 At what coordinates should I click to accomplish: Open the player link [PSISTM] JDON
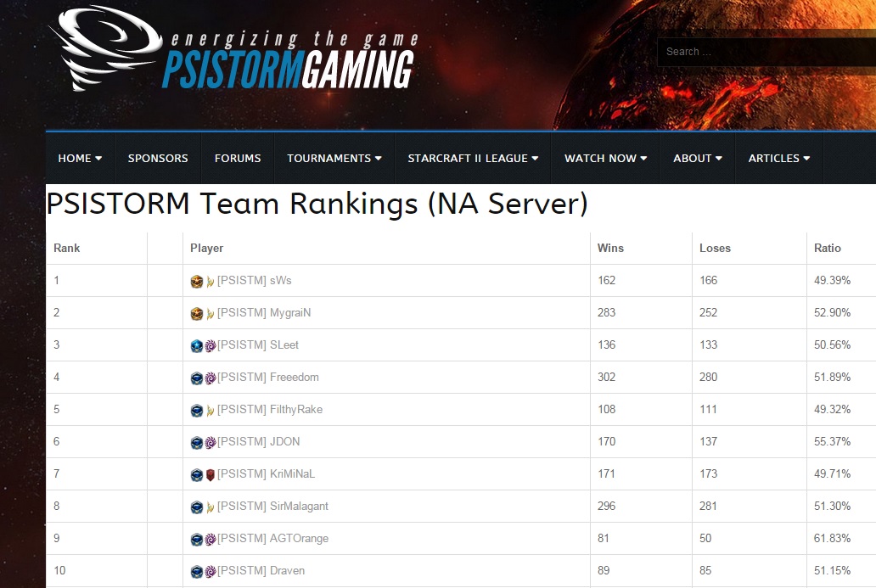click(x=258, y=442)
